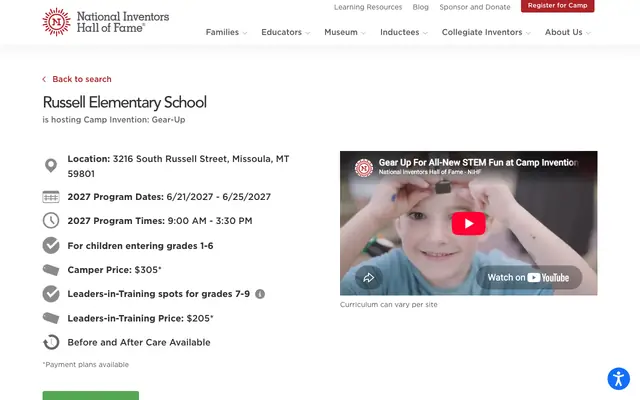Click the Leaders-in-Training Price: $205 text
Viewport: 640px width, 400px height.
tap(140, 318)
